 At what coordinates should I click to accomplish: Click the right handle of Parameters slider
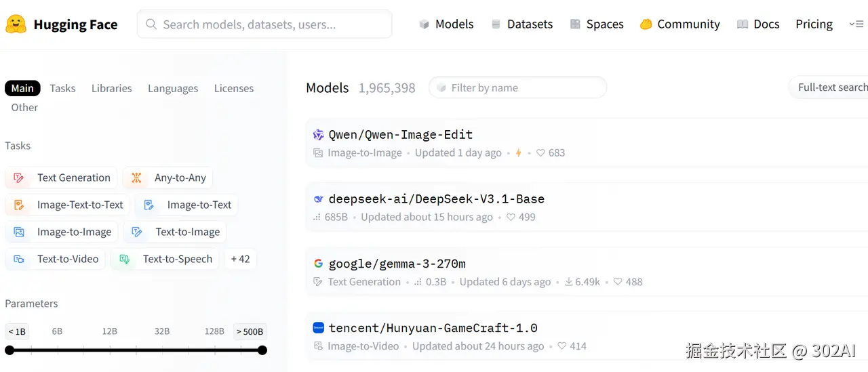tap(262, 350)
